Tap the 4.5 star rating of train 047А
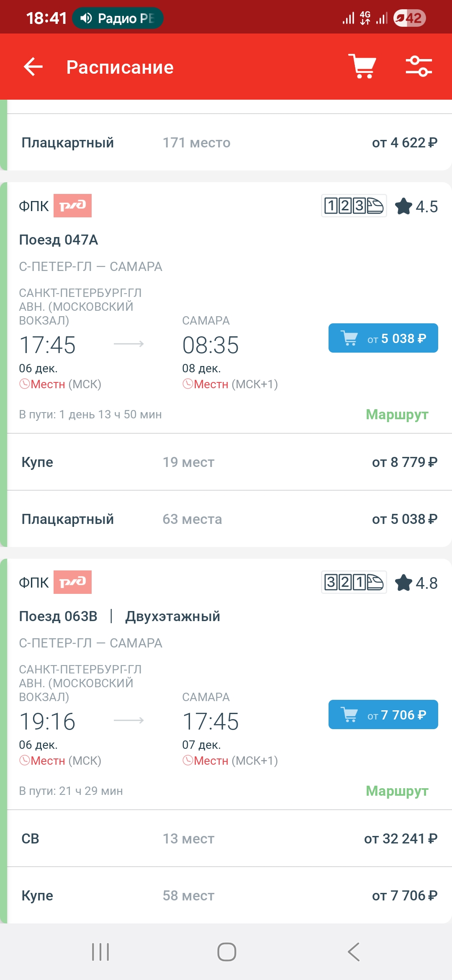The height and width of the screenshot is (980, 452). 416,206
